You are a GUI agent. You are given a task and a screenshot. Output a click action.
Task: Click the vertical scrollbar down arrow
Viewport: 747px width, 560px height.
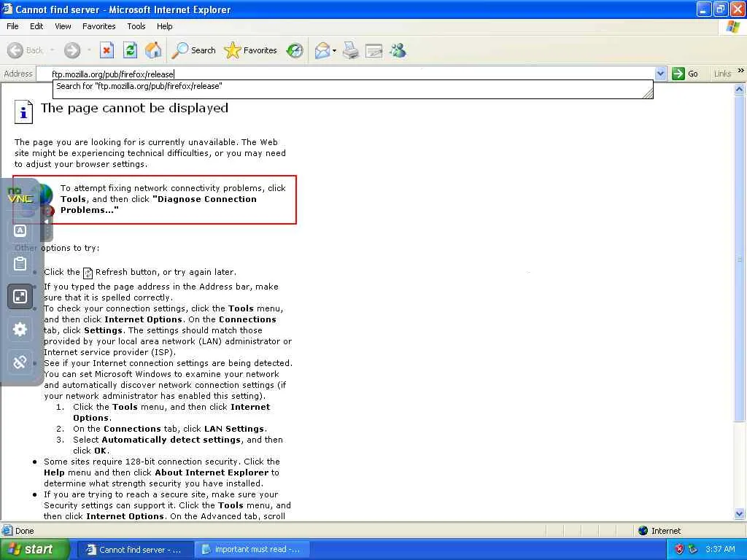coord(740,513)
